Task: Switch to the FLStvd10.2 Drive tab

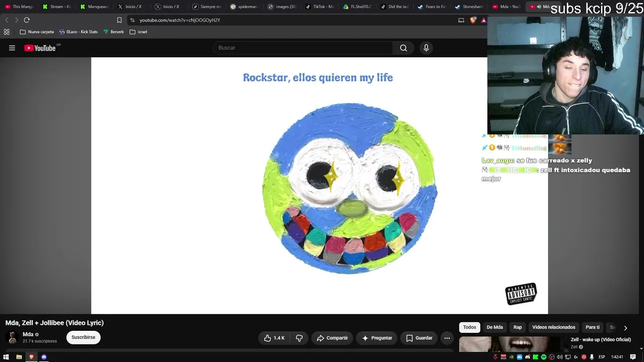Action: point(357,7)
